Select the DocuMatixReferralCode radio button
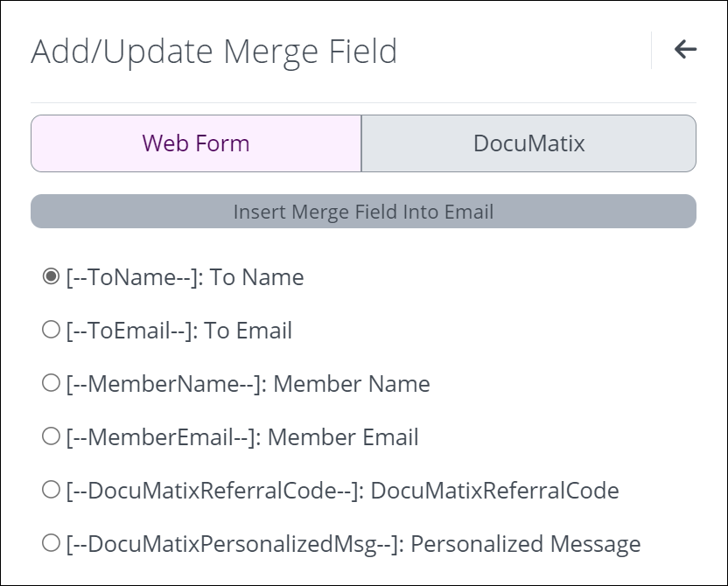This screenshot has height=586, width=728. 51,490
